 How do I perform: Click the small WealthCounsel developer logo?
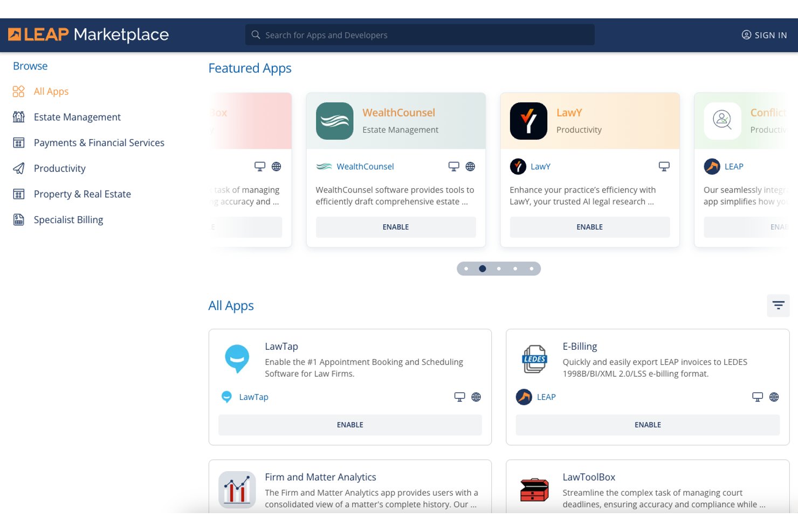click(324, 167)
